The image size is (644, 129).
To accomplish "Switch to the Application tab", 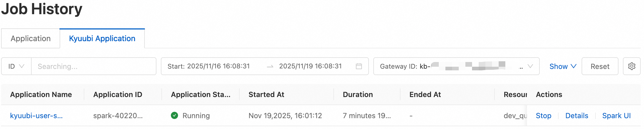I will [31, 38].
